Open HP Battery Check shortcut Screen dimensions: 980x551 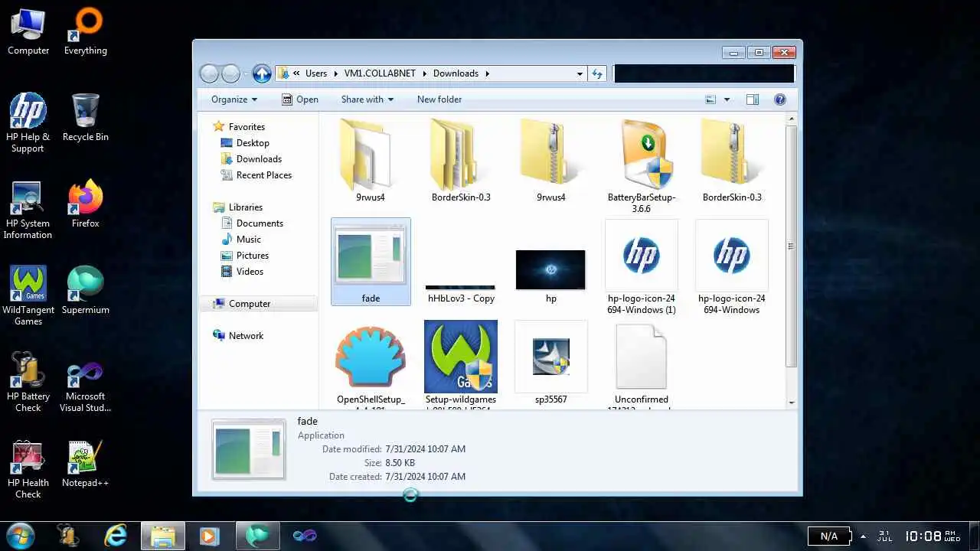point(28,383)
